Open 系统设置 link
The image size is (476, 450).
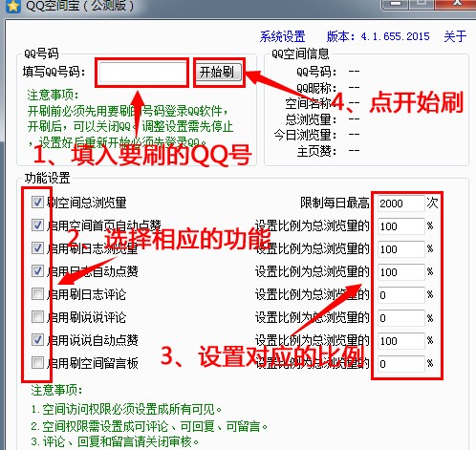(282, 36)
